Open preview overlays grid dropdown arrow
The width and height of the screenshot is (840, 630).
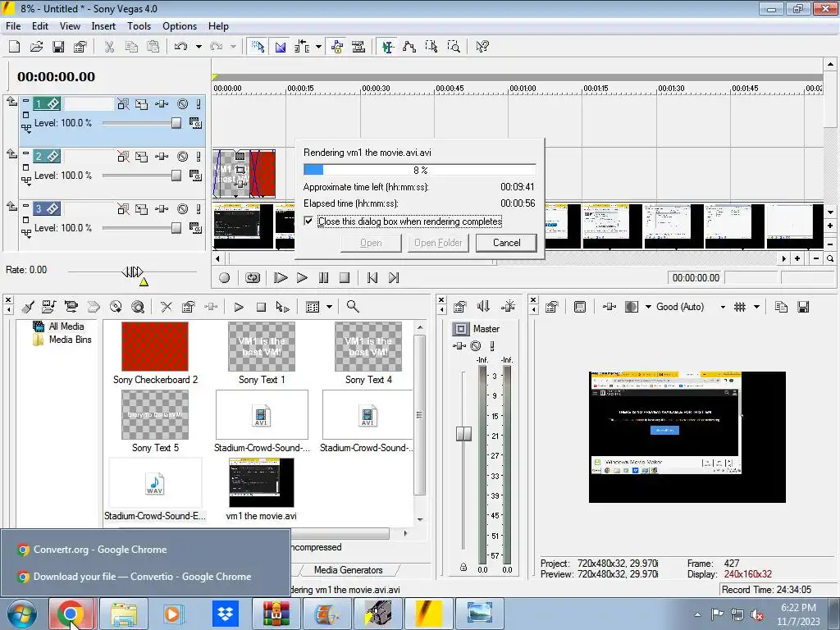(756, 307)
